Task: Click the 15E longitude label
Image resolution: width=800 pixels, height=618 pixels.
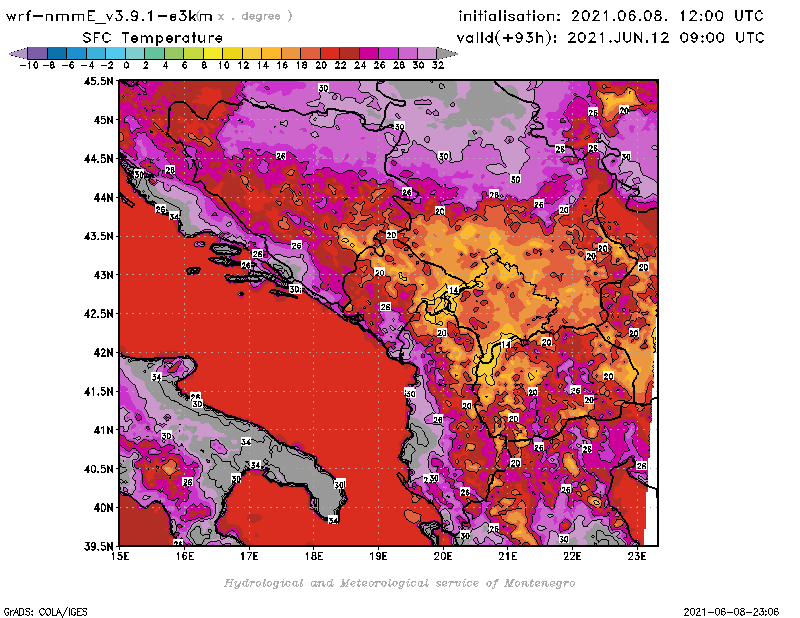Action: (x=120, y=556)
